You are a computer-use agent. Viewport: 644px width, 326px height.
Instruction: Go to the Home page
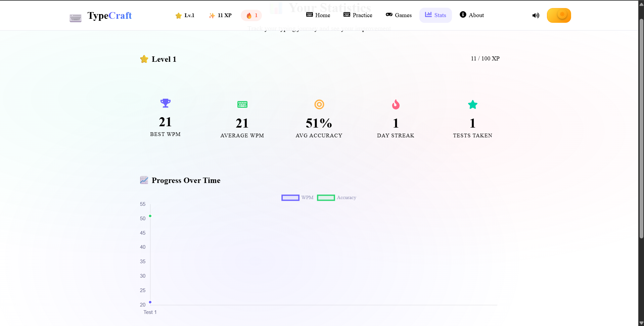[318, 15]
